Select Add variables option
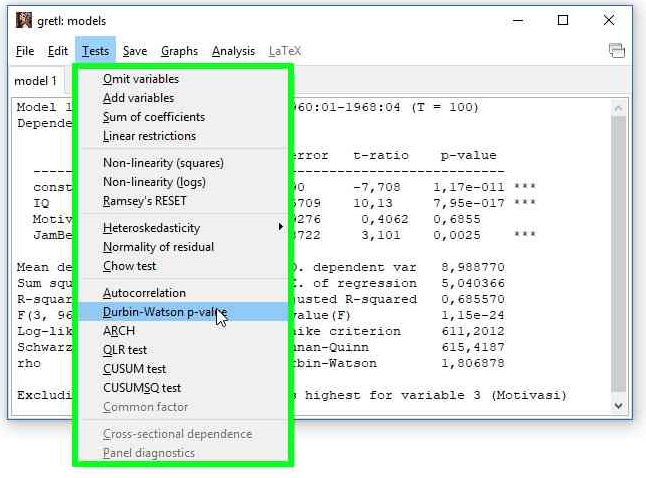 (138, 98)
